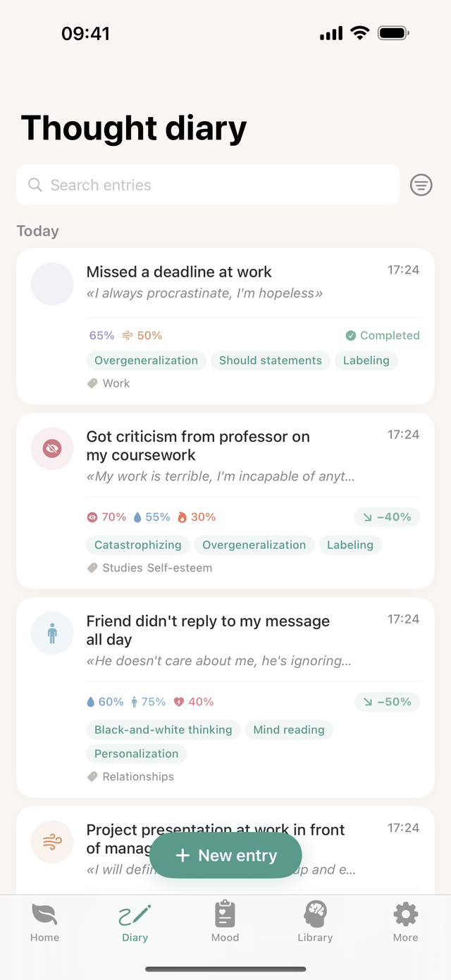This screenshot has width=451, height=980.
Task: Select the Diary tab
Action: click(135, 922)
